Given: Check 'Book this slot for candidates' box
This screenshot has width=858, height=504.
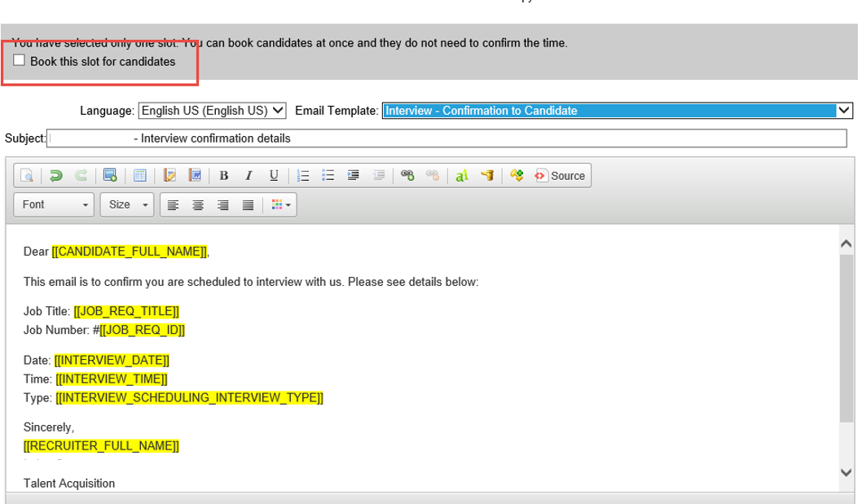Looking at the screenshot, I should [x=20, y=61].
